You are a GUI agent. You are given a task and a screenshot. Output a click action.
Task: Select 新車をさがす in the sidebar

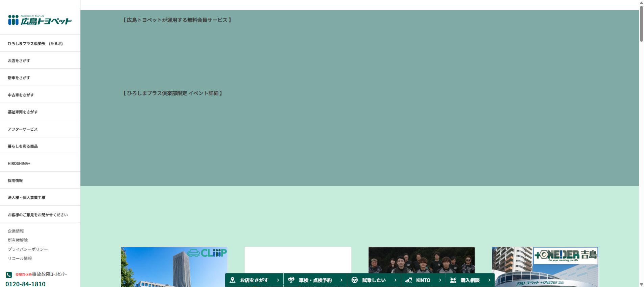40,78
